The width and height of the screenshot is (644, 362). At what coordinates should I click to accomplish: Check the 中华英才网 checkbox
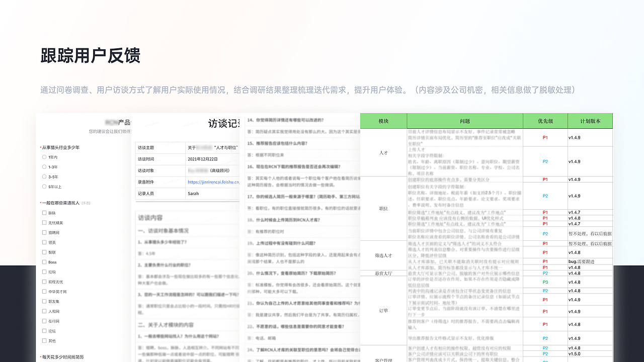coord(43,291)
